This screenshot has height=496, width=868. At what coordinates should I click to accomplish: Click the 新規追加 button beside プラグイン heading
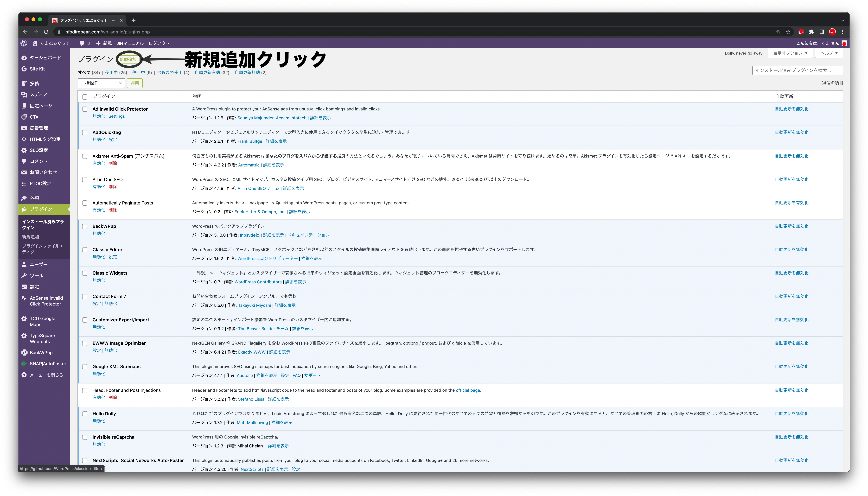point(128,60)
